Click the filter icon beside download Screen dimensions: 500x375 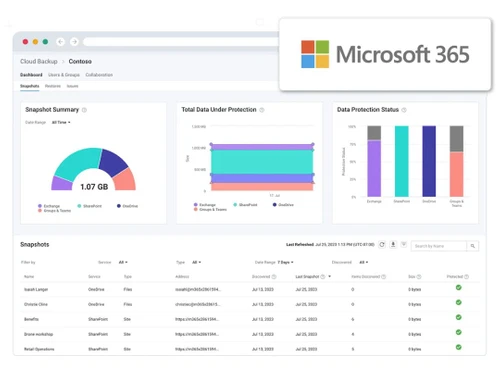coord(404,245)
